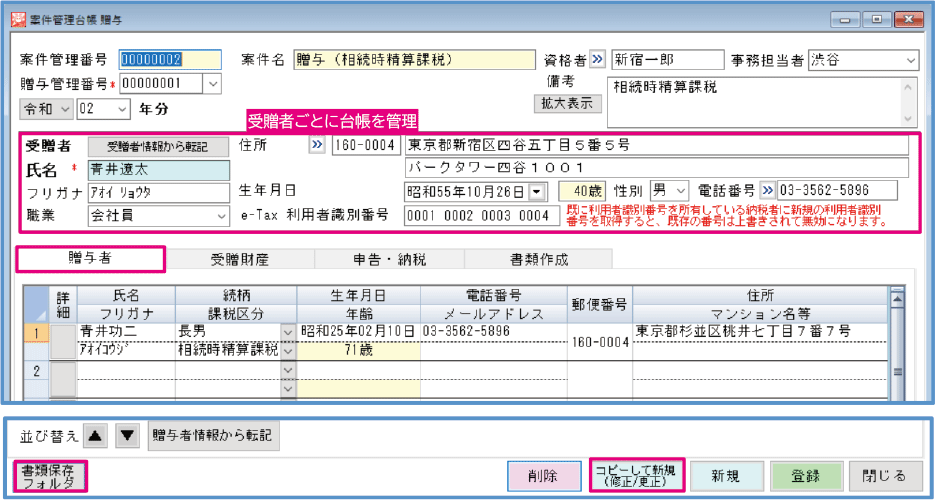The width and height of the screenshot is (935, 500).
Task: Click the 資格者 lookup arrow icon
Action: (598, 60)
